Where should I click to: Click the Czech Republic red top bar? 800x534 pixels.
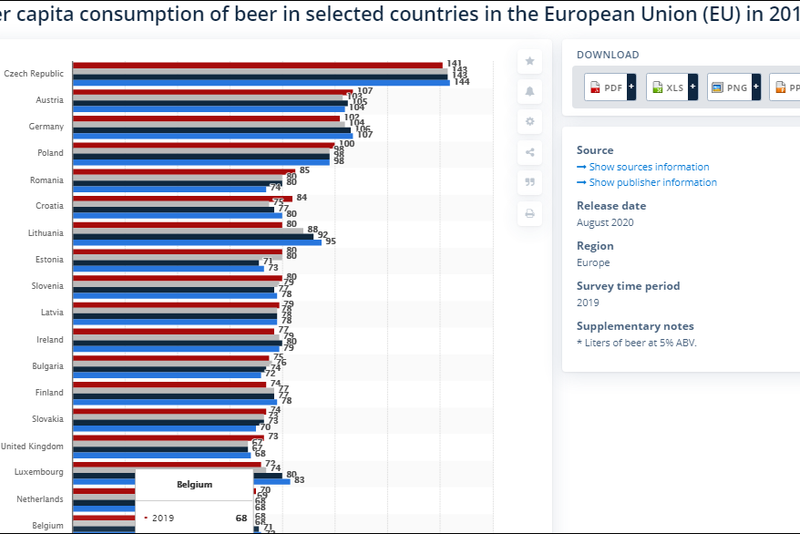click(258, 65)
